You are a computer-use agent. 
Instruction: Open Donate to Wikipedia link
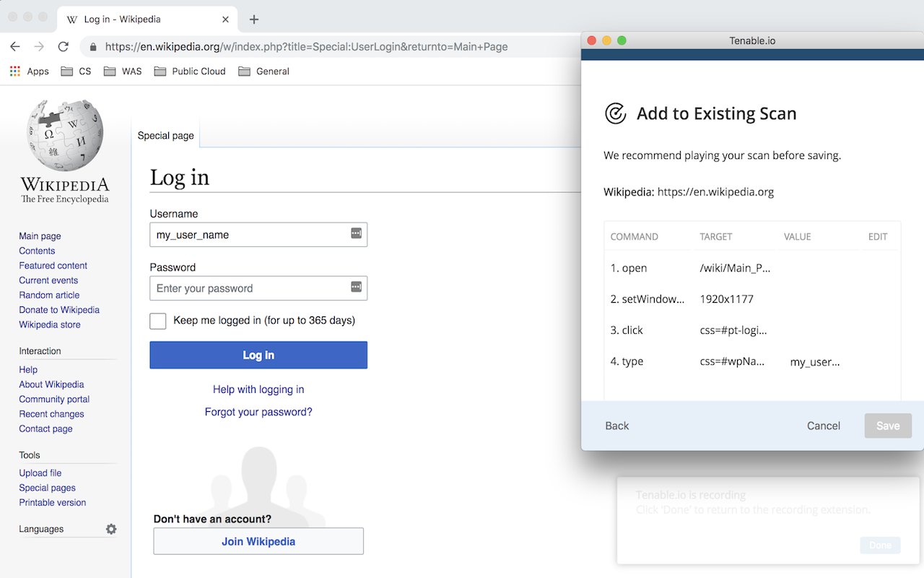tap(59, 310)
